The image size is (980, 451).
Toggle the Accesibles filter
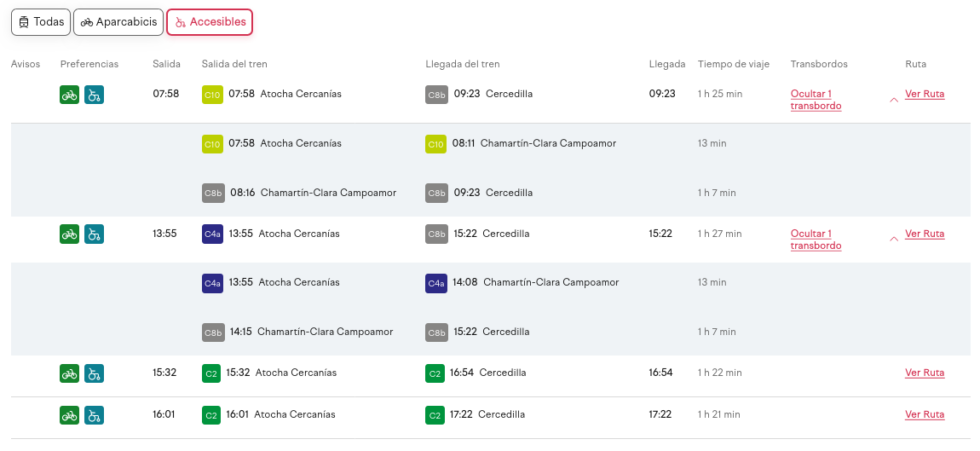point(210,22)
